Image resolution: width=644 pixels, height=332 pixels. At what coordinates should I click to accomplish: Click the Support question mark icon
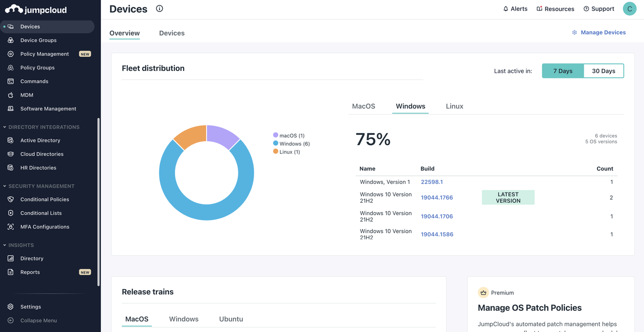pyautogui.click(x=586, y=9)
